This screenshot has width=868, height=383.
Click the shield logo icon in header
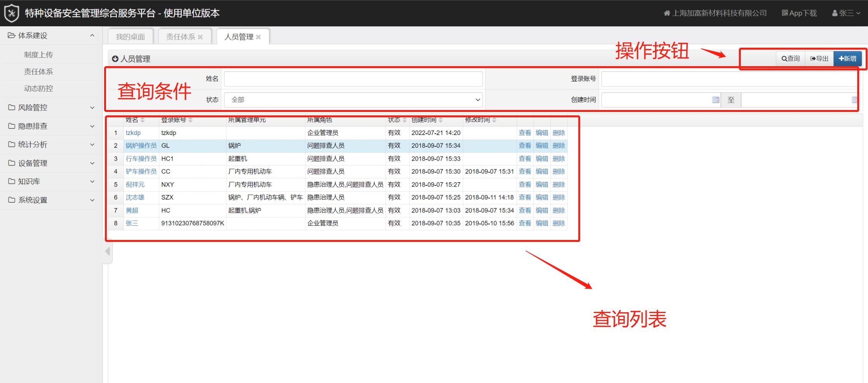[x=12, y=13]
